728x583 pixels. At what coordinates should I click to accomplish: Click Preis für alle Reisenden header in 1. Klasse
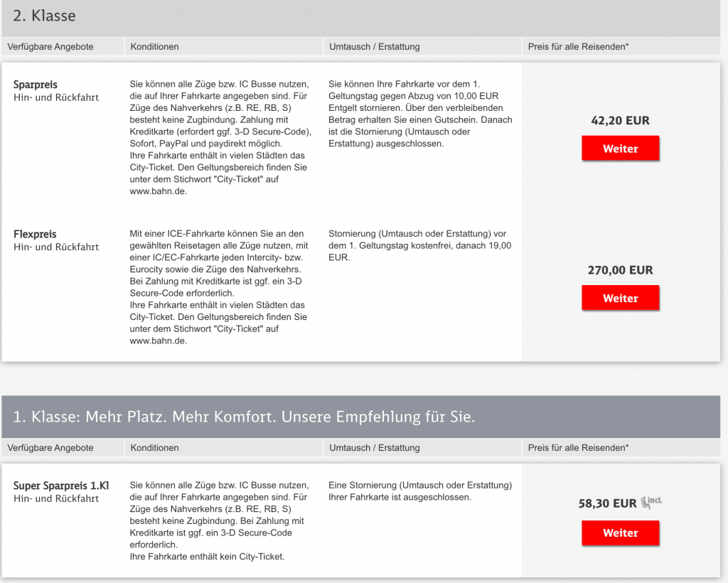pyautogui.click(x=578, y=448)
